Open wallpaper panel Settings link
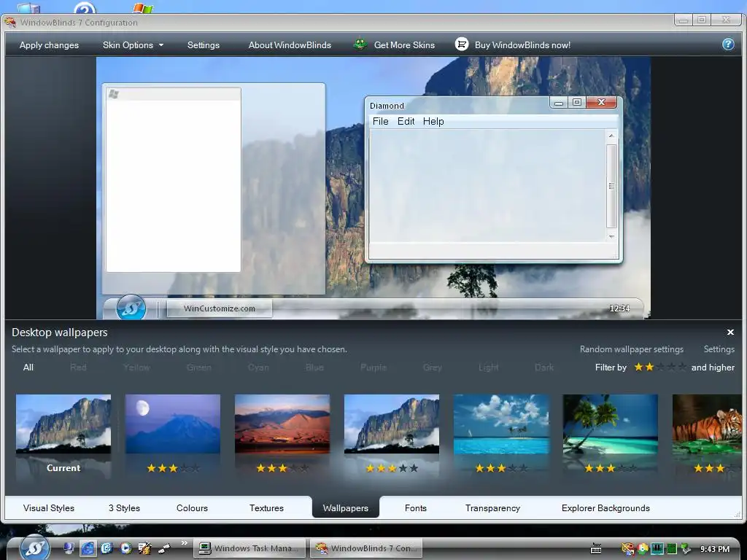Image resolution: width=747 pixels, height=560 pixels. click(x=719, y=349)
